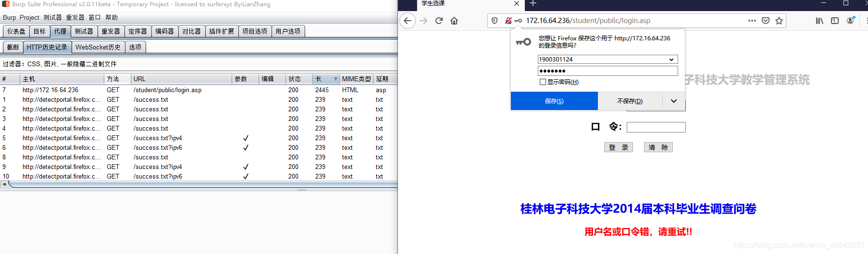Viewport: 868px width, 254px height.
Task: Open the Project menu in Burp
Action: pyautogui.click(x=29, y=17)
